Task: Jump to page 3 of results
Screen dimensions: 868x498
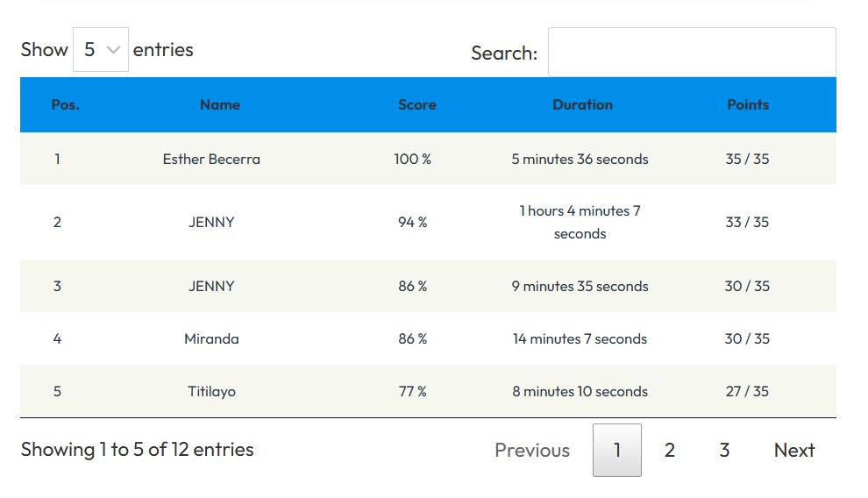Action: [x=724, y=450]
